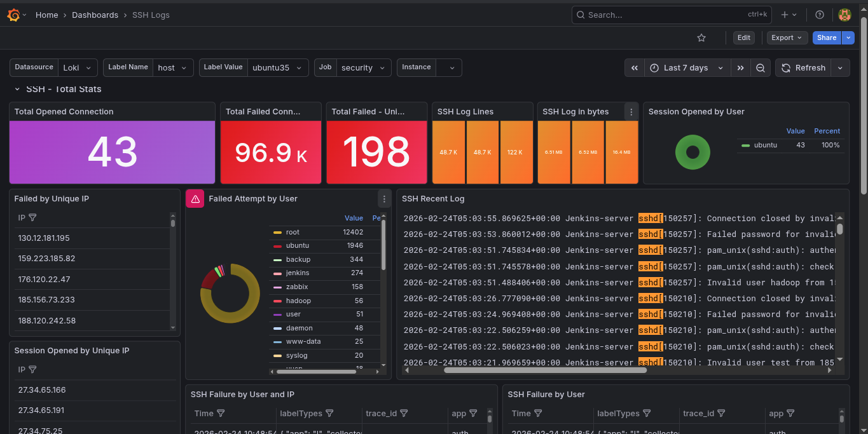
Task: Click the Grafana logo in the top left
Action: pos(13,15)
